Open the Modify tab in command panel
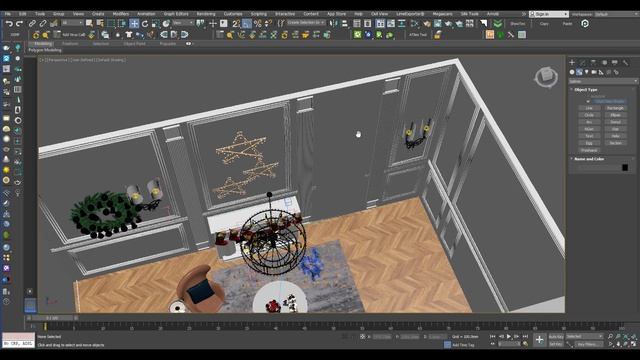 click(x=582, y=62)
